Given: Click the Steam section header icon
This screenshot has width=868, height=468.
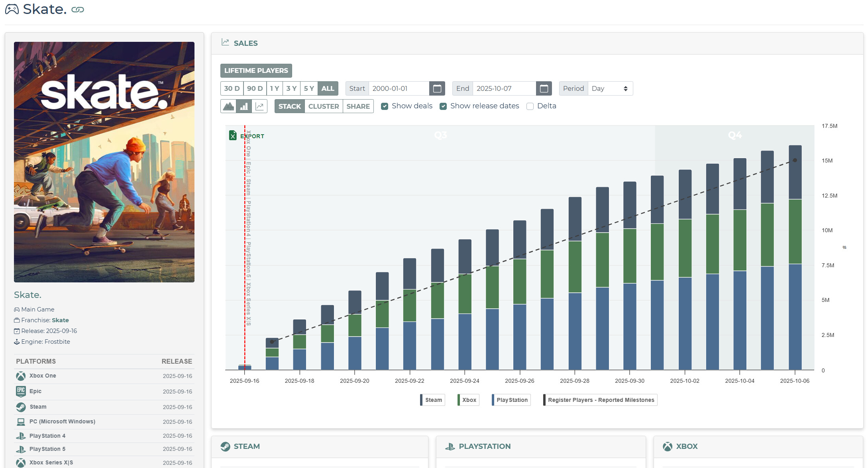Looking at the screenshot, I should point(225,446).
